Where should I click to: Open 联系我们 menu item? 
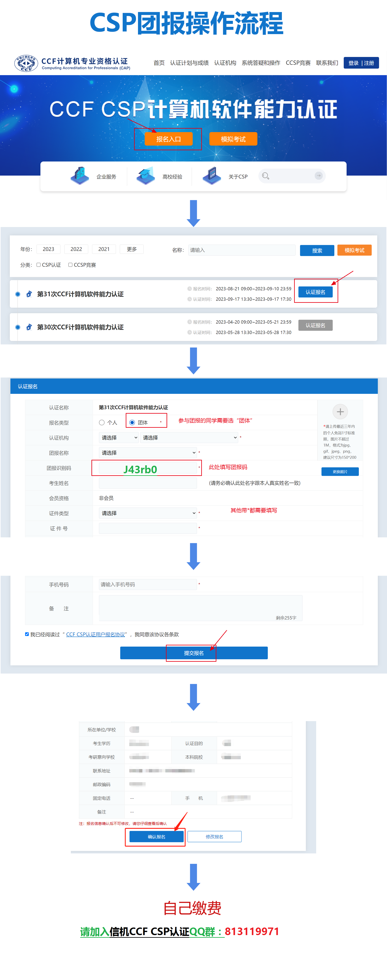[x=327, y=63]
